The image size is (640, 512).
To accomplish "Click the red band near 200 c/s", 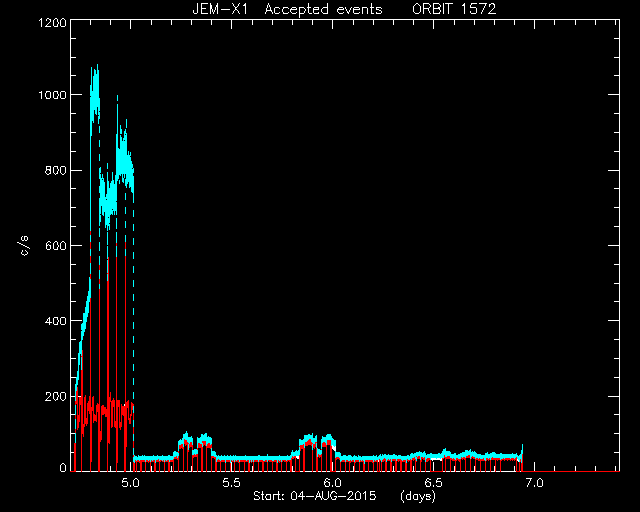I will tap(104, 412).
